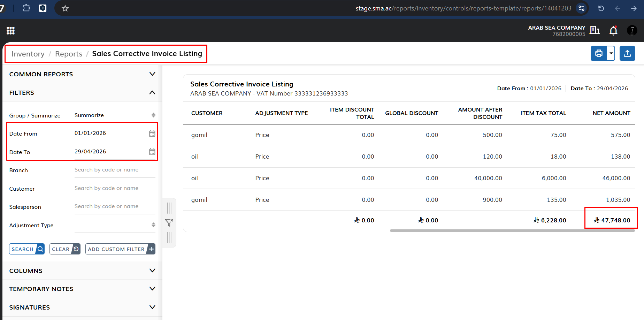This screenshot has height=320, width=644.
Task: Open the company building icon
Action: pos(595,30)
